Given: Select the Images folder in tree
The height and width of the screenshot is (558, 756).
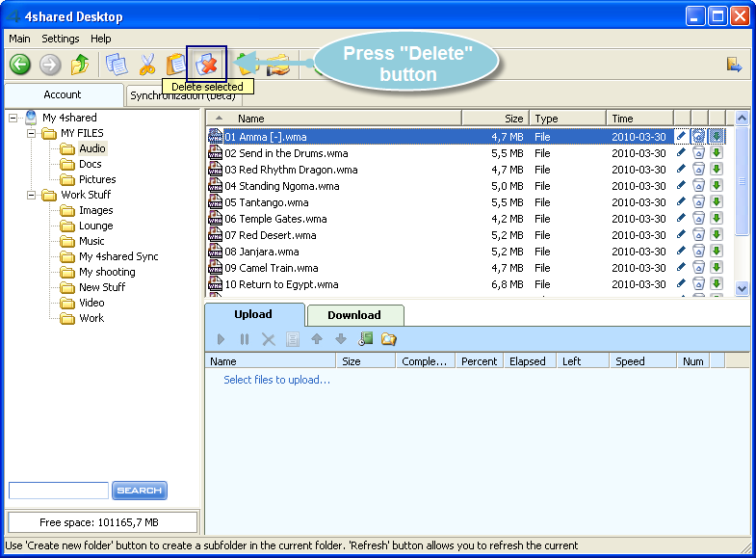Looking at the screenshot, I should 96,210.
